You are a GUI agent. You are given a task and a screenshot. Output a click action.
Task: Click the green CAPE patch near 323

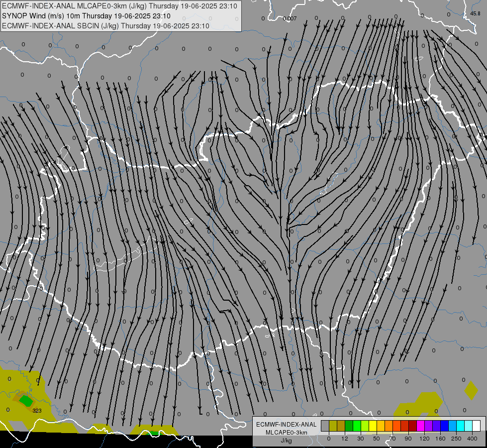coord(26,400)
